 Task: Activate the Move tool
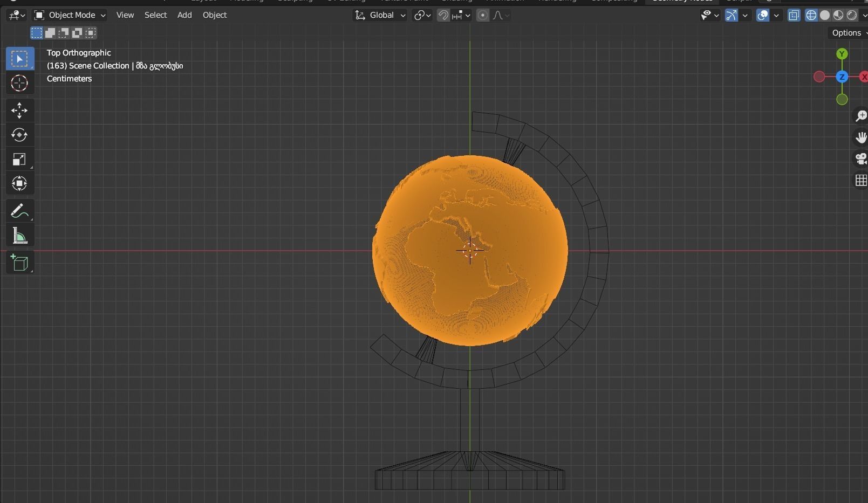click(19, 111)
